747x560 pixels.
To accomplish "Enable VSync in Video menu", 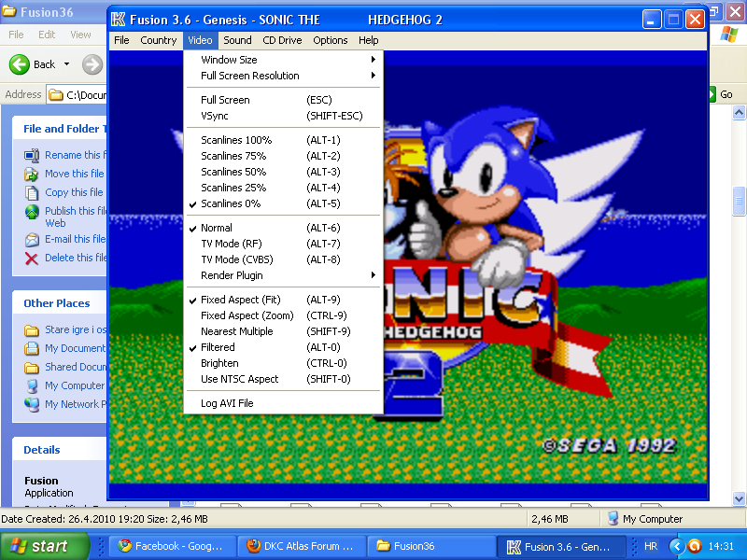I will pyautogui.click(x=214, y=116).
